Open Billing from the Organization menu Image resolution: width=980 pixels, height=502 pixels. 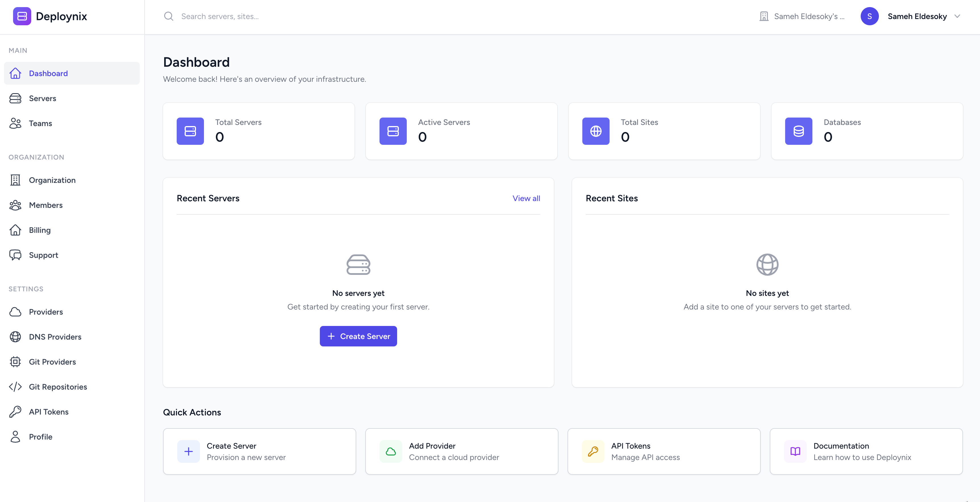39,230
